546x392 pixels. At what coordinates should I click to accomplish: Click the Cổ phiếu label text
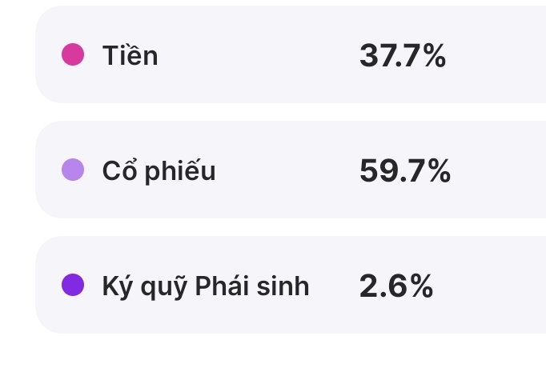159,171
